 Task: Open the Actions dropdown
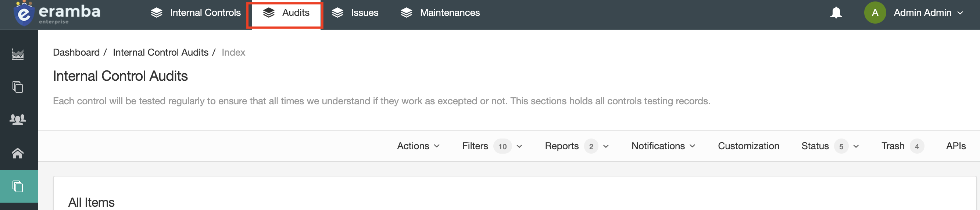coord(418,146)
